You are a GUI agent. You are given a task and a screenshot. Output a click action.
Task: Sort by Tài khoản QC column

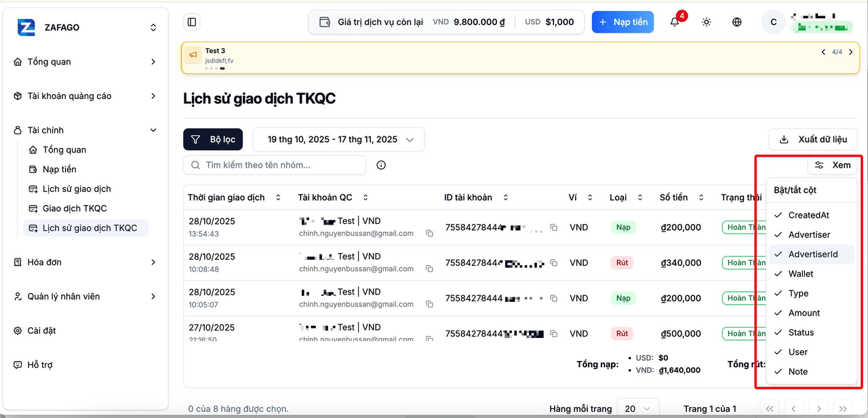334,197
